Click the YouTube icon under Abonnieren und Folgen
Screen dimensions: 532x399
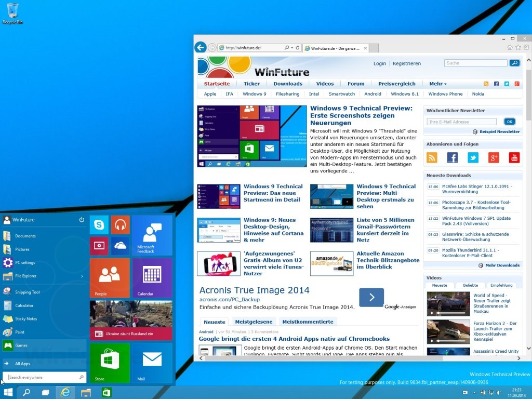pos(514,157)
